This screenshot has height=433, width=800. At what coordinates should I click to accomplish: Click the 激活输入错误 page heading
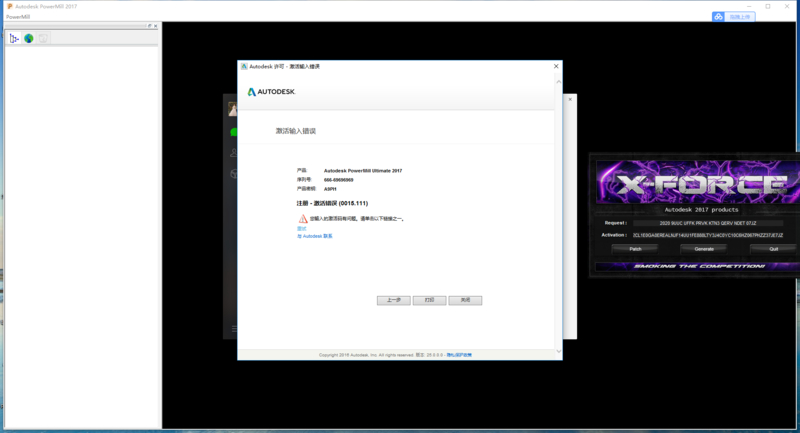[x=296, y=131]
